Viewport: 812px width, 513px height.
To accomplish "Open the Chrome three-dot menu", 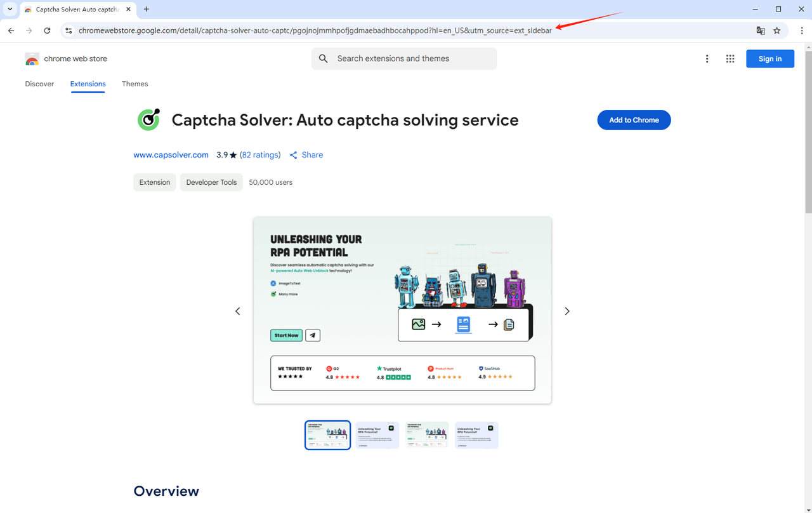I will tap(802, 30).
